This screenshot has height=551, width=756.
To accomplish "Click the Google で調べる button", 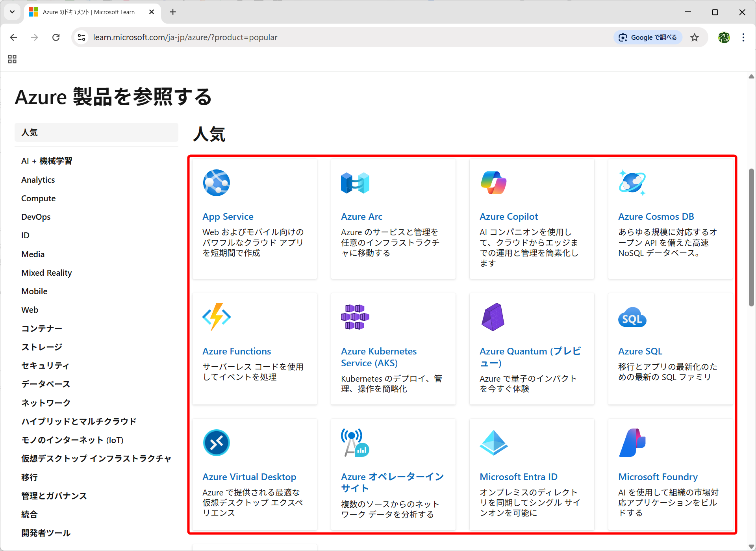I will tap(648, 37).
